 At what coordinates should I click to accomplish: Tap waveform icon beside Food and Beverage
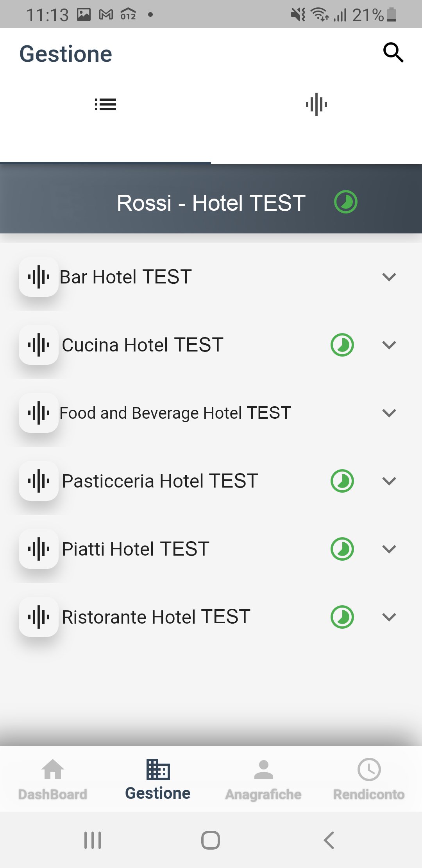pyautogui.click(x=39, y=413)
